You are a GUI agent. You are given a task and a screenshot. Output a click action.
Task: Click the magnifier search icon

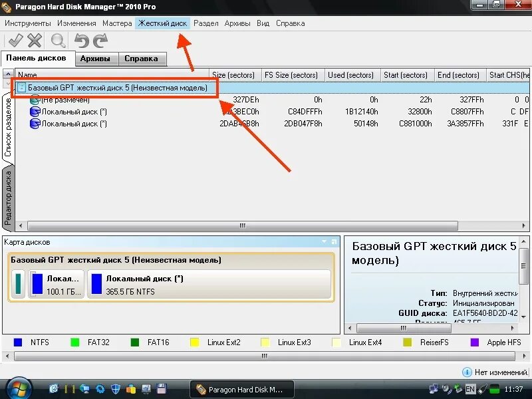click(58, 41)
